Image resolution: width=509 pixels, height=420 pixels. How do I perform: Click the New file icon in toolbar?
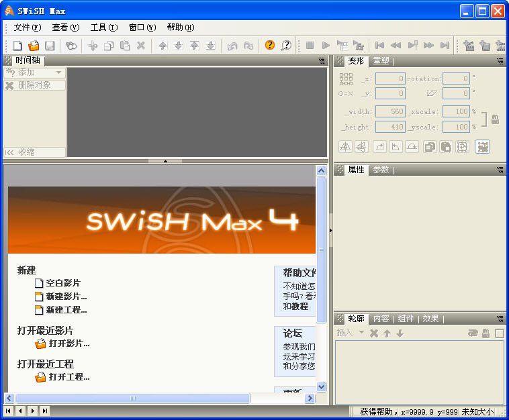(17, 46)
